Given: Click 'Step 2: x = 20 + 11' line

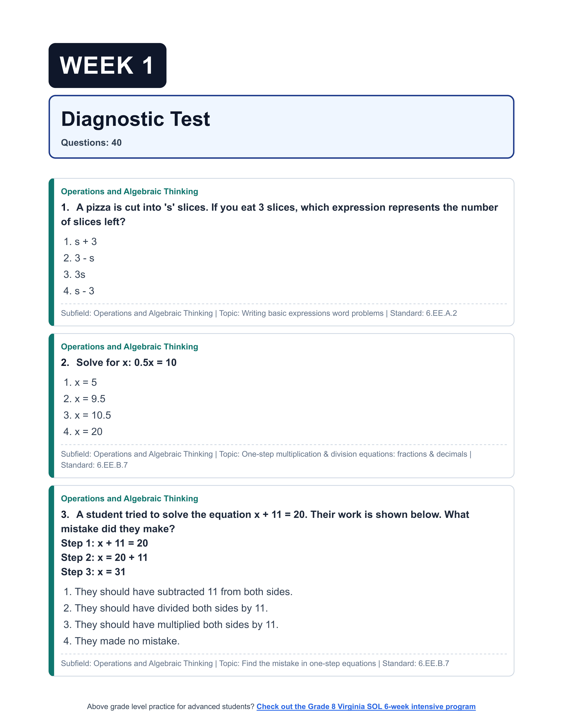Looking at the screenshot, I should (x=104, y=557).
